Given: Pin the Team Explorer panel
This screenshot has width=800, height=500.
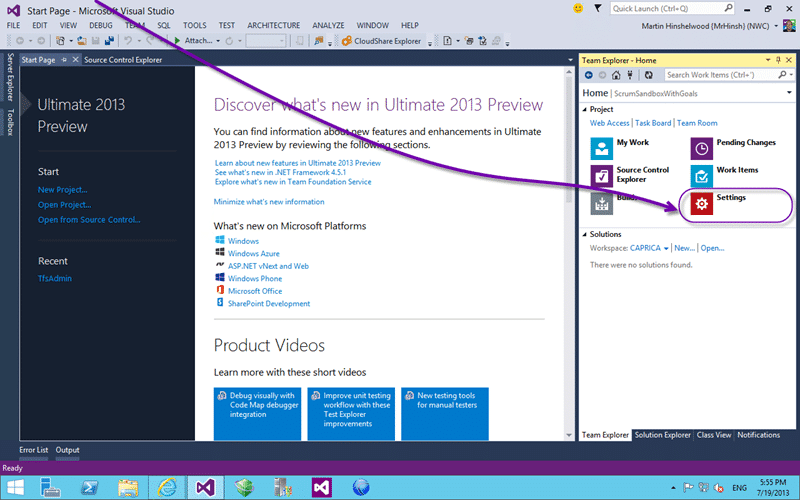Looking at the screenshot, I should [778, 60].
